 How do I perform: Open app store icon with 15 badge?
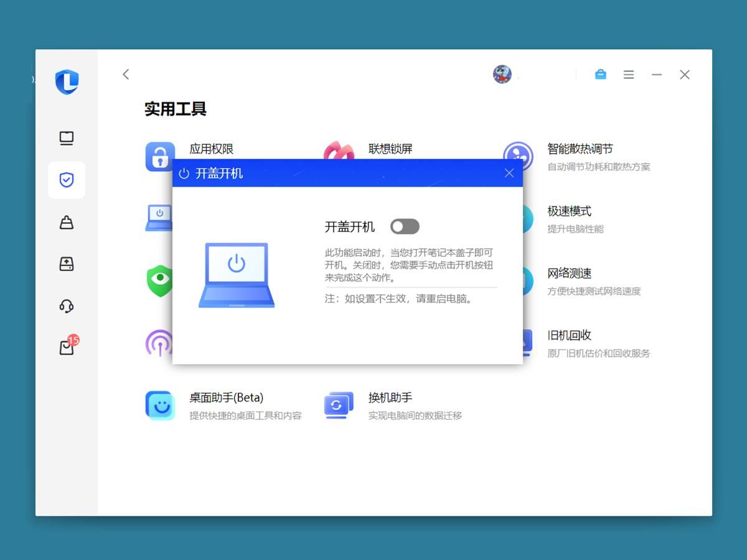click(67, 347)
